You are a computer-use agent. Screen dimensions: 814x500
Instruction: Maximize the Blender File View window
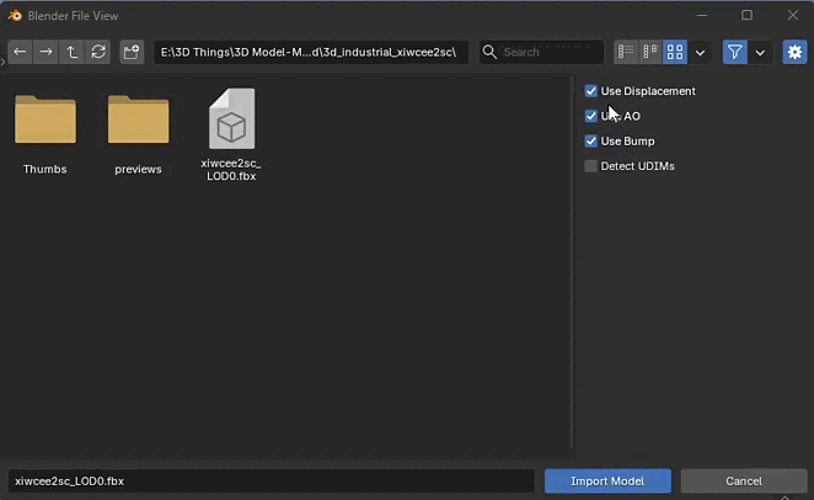747,16
